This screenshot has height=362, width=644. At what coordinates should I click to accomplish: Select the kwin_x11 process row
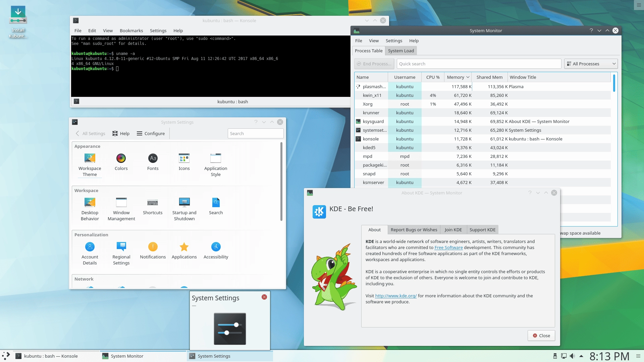(x=483, y=95)
